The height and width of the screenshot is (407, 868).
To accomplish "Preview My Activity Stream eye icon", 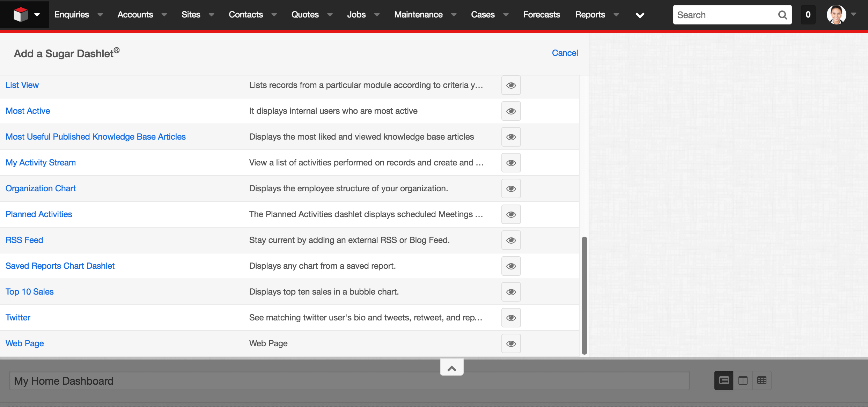I will (511, 163).
